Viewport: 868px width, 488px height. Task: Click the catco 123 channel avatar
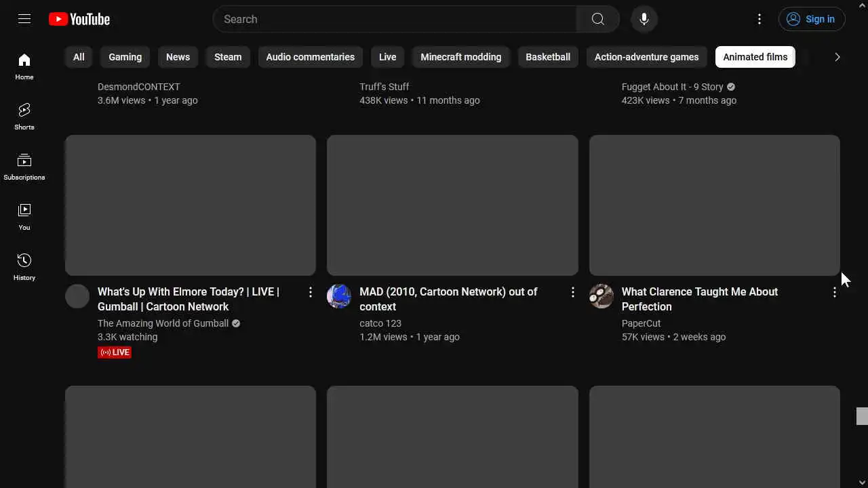pyautogui.click(x=339, y=296)
